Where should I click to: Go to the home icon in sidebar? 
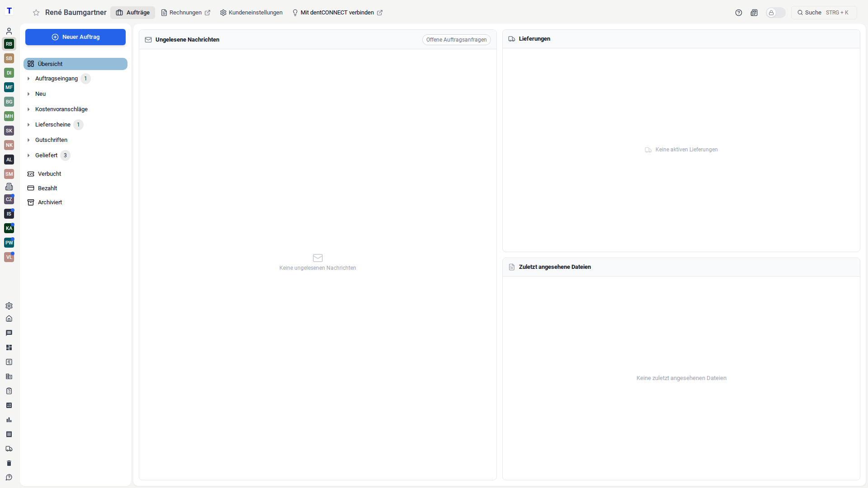pyautogui.click(x=9, y=319)
